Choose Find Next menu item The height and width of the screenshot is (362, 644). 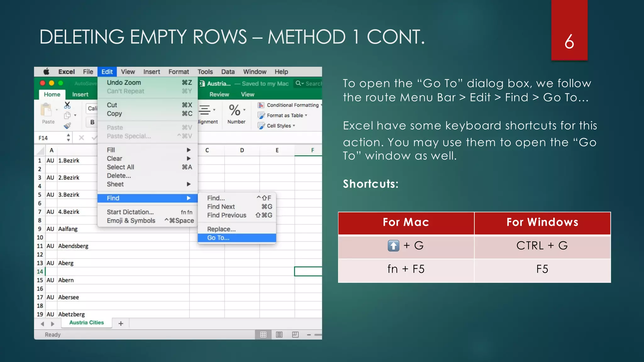coord(237,206)
